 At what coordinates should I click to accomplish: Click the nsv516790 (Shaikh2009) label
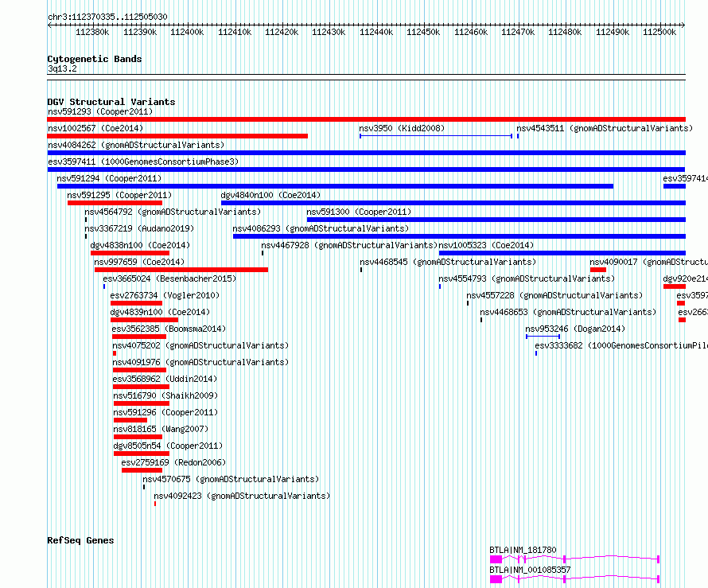coord(165,395)
